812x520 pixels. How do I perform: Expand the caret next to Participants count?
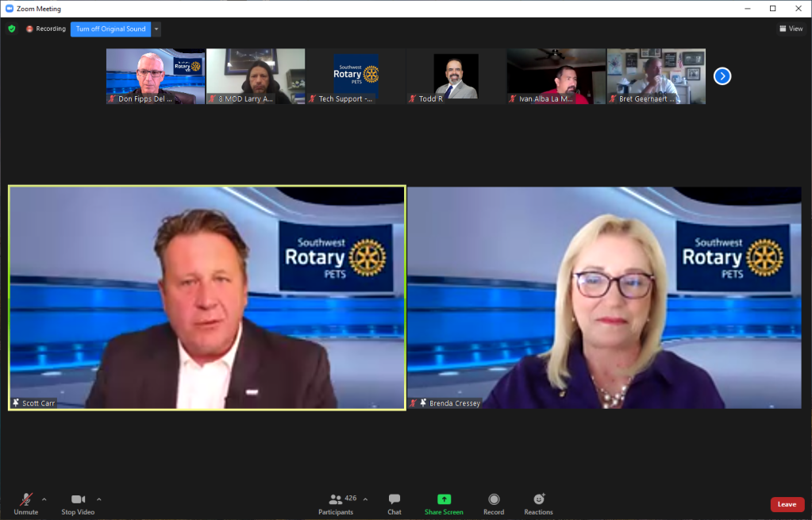pos(365,499)
